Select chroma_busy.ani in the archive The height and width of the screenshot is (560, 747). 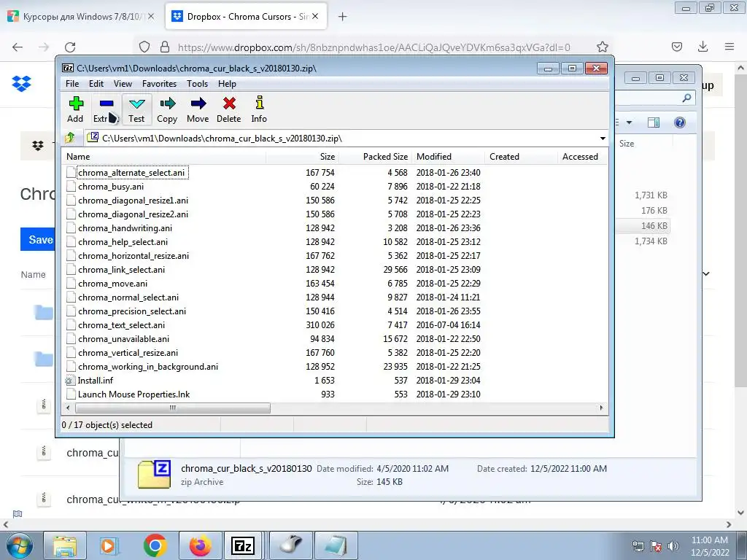click(111, 187)
